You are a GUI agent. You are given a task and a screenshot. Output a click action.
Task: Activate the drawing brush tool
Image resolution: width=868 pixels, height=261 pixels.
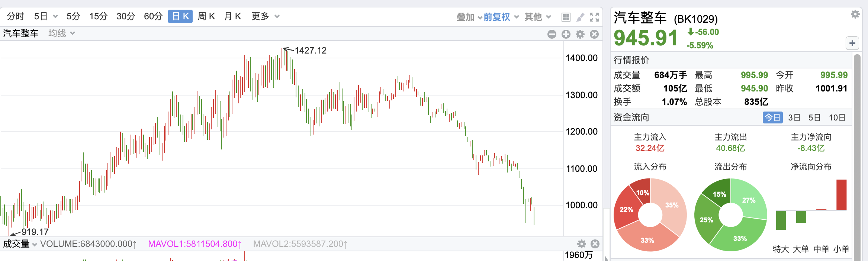(580, 17)
